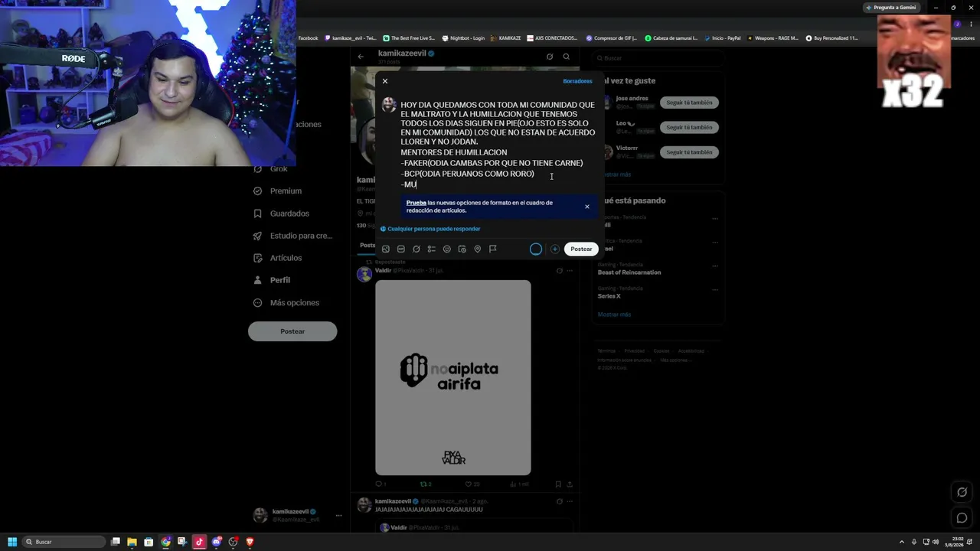Add media image to the post
Viewport: 980px width, 551px height.
click(386, 249)
